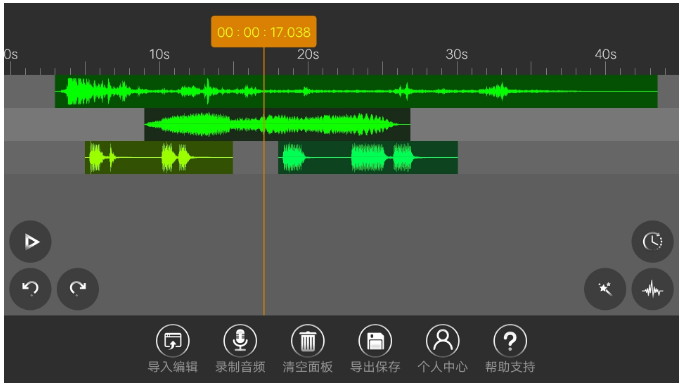Open 帮助支持 help icon
683x387 pixels.
pos(510,341)
